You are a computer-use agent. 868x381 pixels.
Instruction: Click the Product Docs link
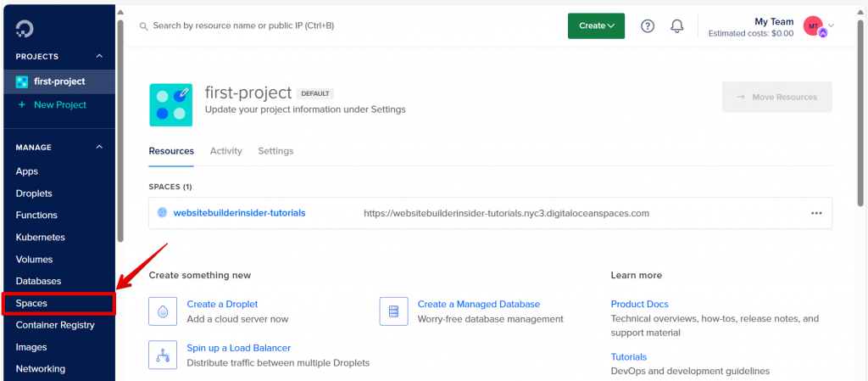639,304
